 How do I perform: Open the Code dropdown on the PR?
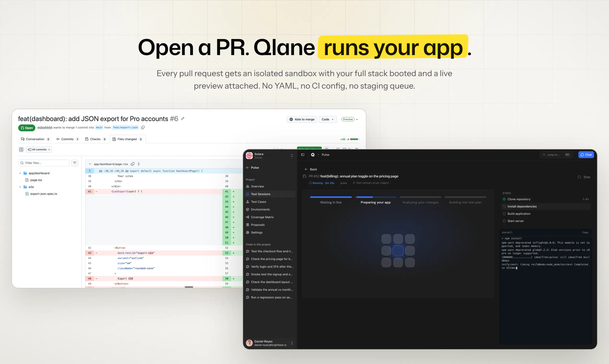point(328,119)
